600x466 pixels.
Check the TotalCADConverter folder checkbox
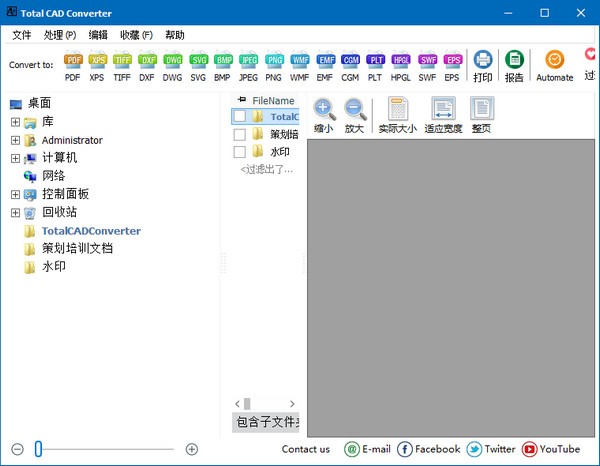click(x=239, y=117)
